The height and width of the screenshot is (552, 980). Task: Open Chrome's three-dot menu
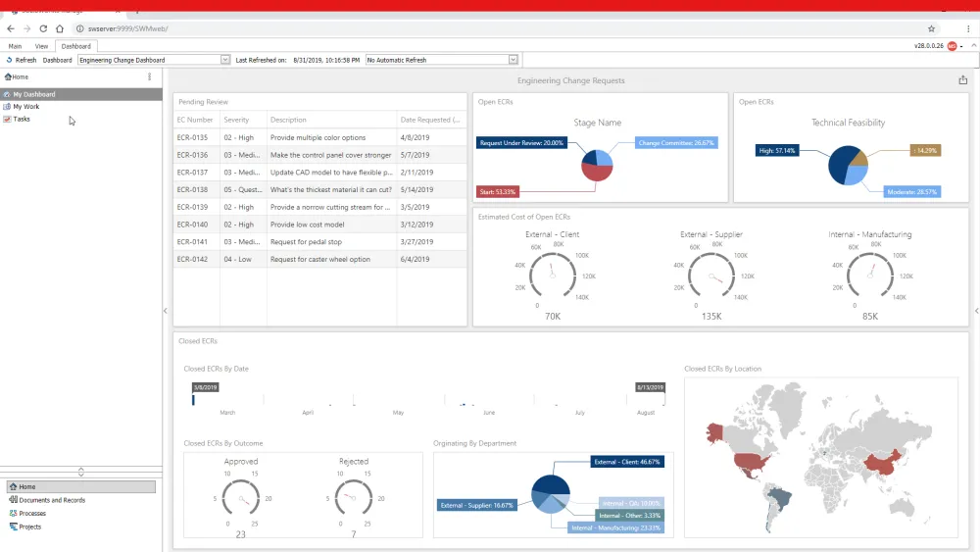coord(967,28)
